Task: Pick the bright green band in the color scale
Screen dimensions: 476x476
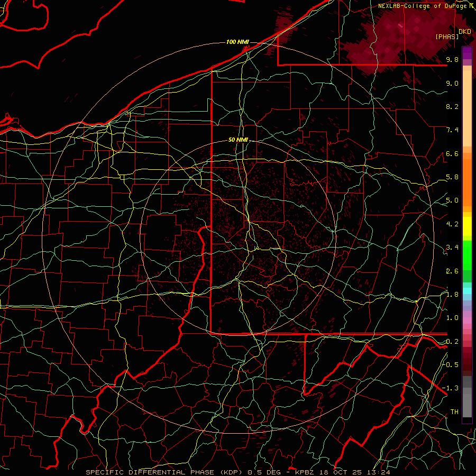Action: [x=467, y=255]
